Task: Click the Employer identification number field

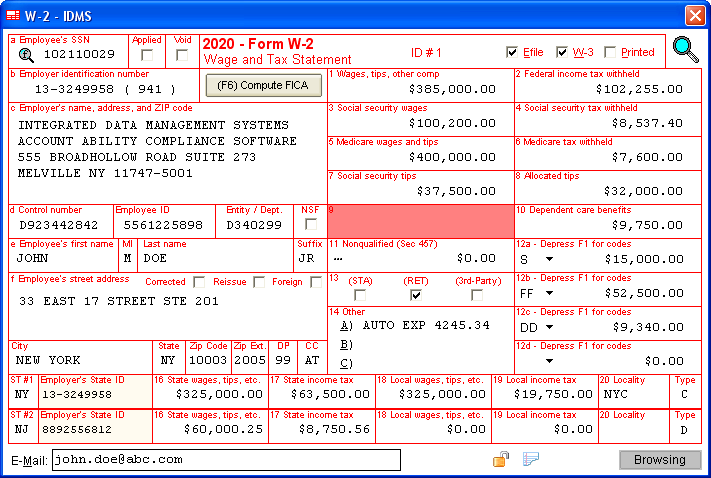Action: [104, 89]
